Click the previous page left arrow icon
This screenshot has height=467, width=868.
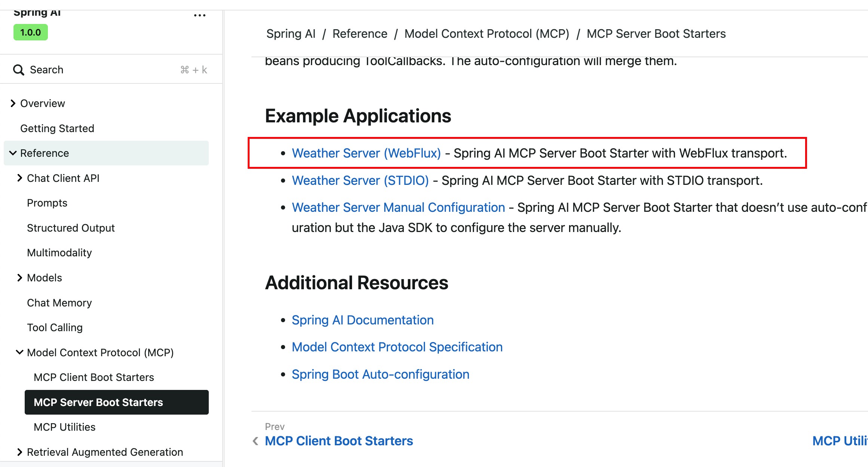pyautogui.click(x=256, y=441)
